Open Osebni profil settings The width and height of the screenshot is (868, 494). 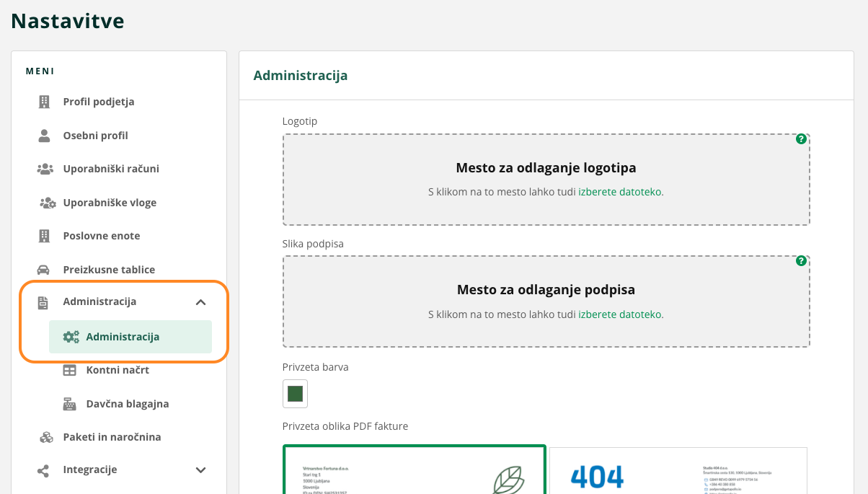[x=96, y=136]
